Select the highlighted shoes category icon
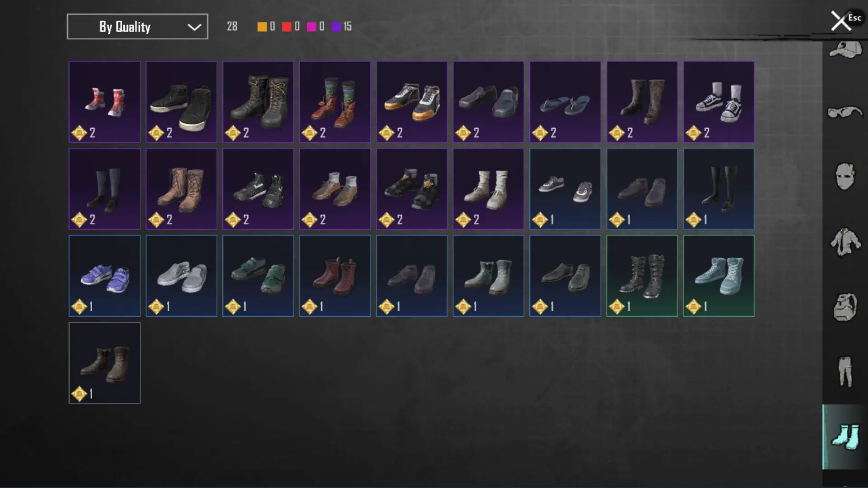Image resolution: width=868 pixels, height=488 pixels. coord(845,437)
